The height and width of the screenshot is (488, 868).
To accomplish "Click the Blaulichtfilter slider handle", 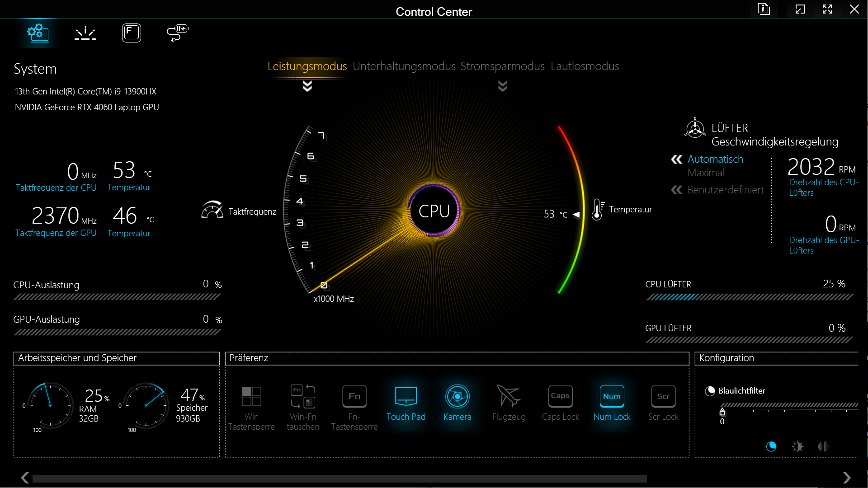I will coord(722,412).
